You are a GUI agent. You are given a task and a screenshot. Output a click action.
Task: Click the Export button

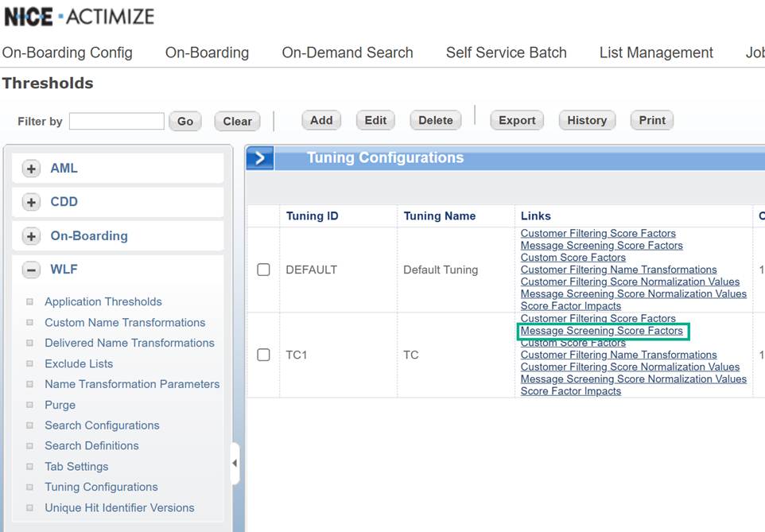[x=517, y=120]
